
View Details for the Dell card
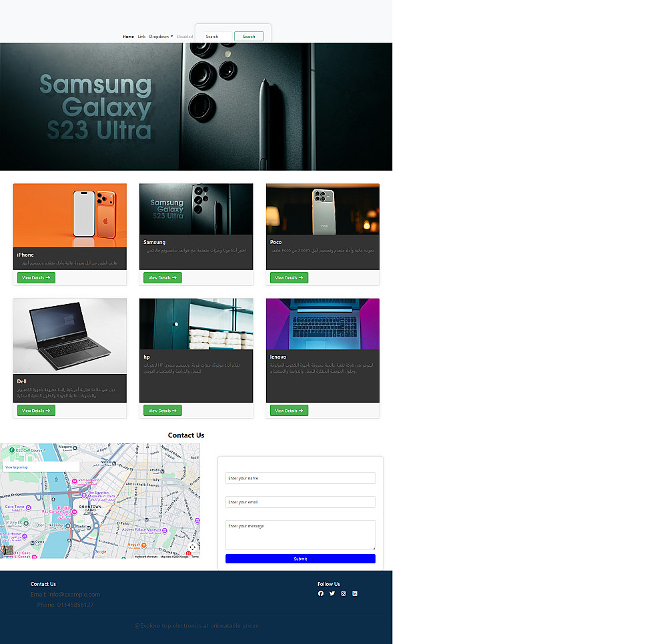click(x=36, y=411)
